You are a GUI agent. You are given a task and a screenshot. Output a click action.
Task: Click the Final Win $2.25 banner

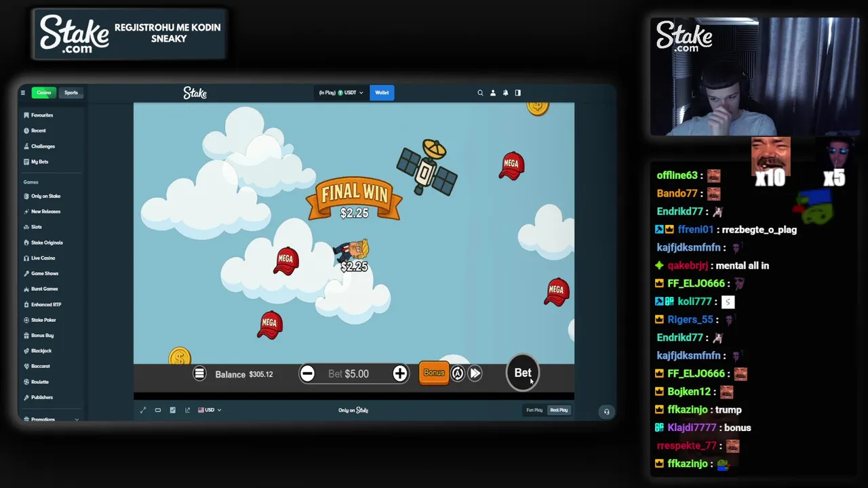click(x=354, y=200)
